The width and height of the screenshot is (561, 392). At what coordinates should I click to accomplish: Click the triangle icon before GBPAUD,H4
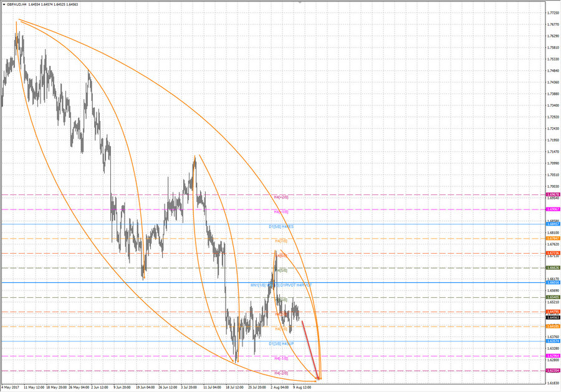tap(4, 4)
